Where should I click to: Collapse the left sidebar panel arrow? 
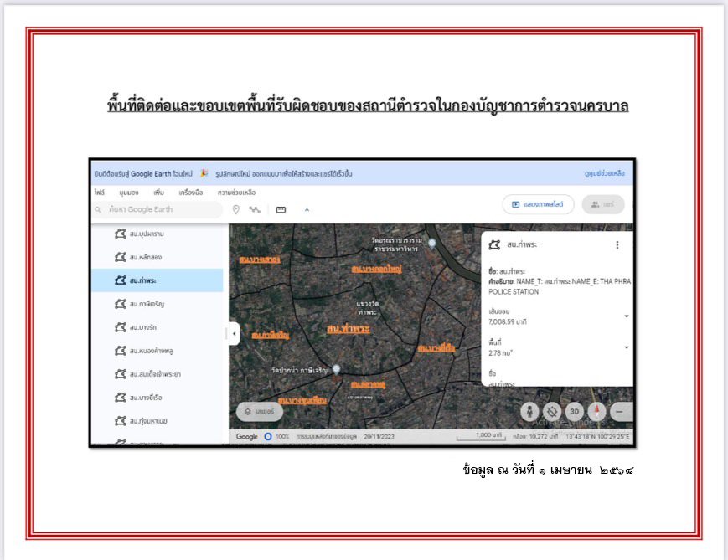click(x=234, y=334)
